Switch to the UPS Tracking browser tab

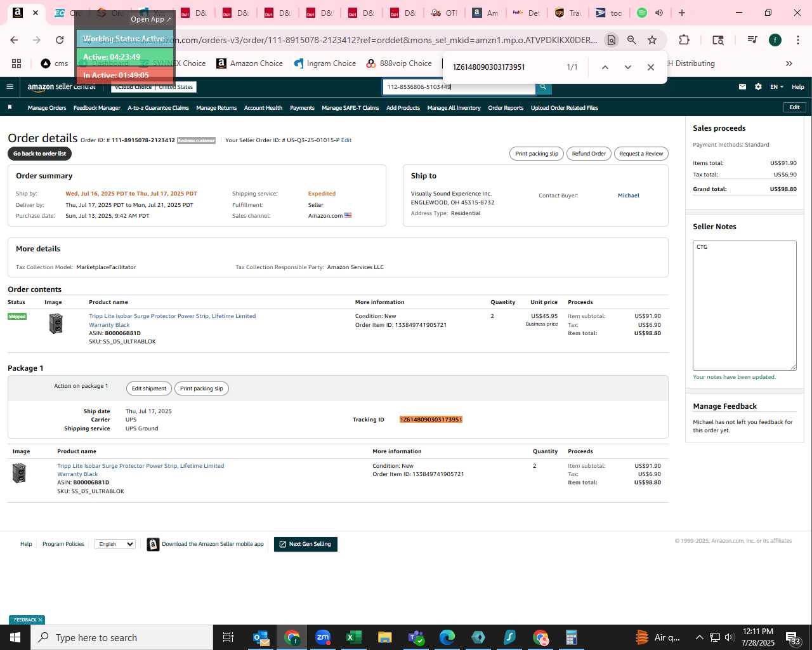pos(567,13)
